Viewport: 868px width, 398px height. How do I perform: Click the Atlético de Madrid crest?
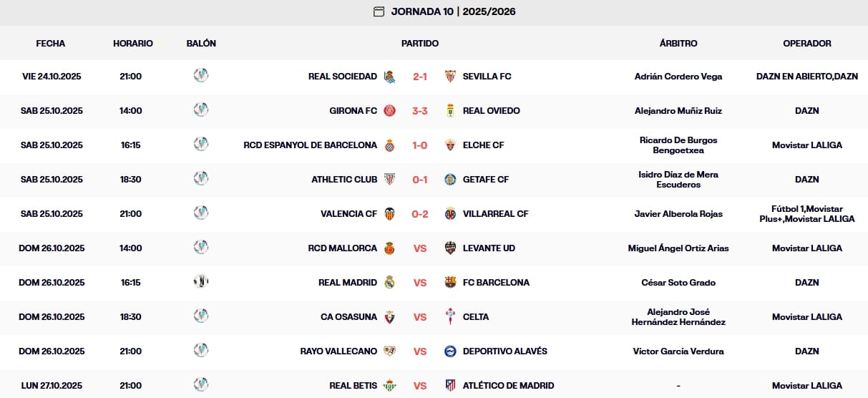(x=450, y=386)
